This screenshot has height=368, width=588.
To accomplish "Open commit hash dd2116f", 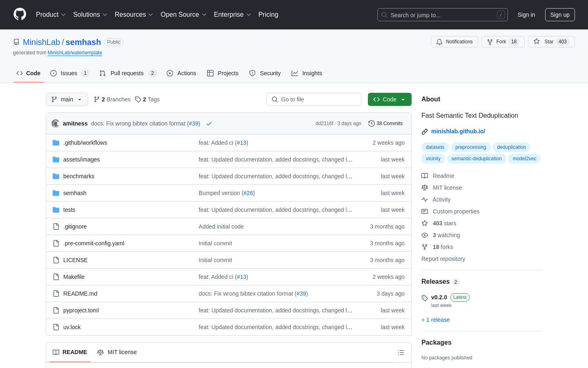I will (x=324, y=123).
